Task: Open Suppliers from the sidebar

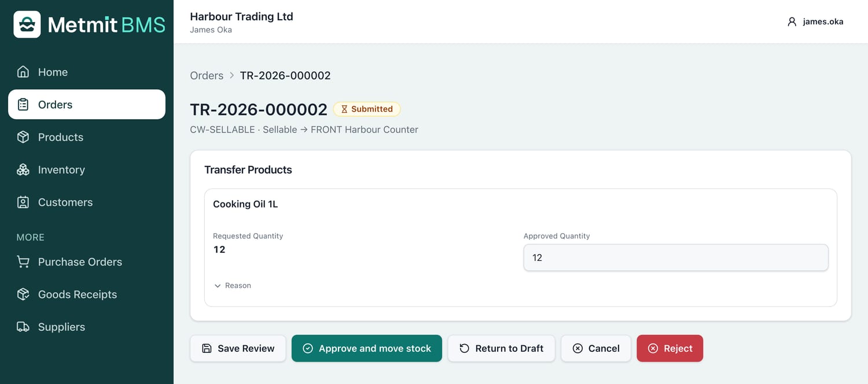Action: [x=87, y=327]
